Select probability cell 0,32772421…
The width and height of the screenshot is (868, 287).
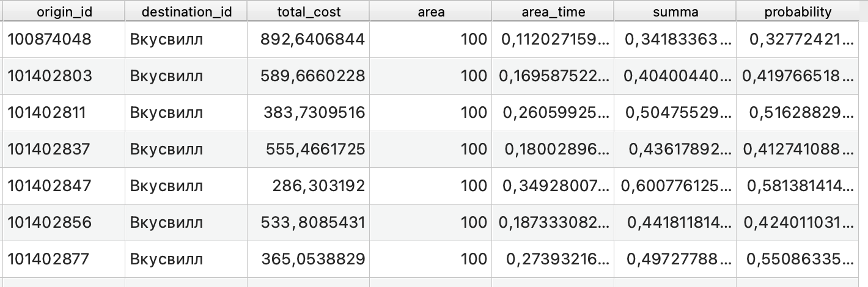point(798,40)
